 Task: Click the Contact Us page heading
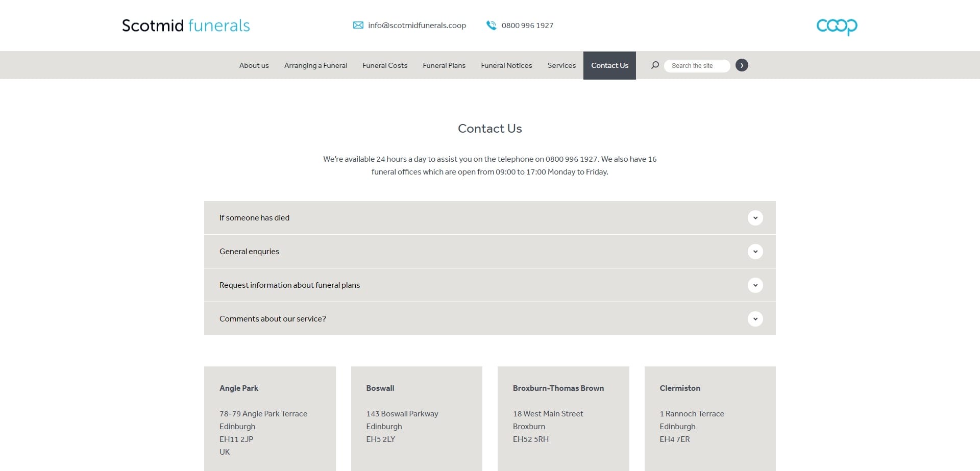490,129
